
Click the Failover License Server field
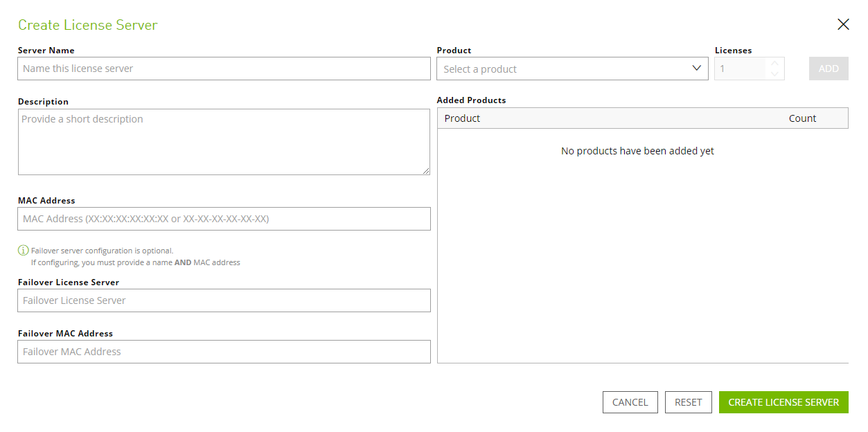point(224,300)
